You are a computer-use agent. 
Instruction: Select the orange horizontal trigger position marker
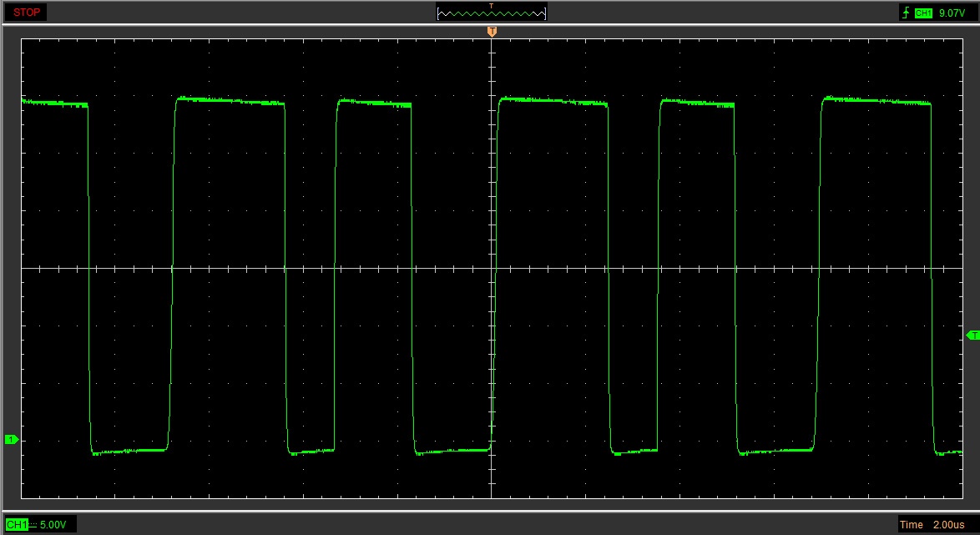point(492,31)
